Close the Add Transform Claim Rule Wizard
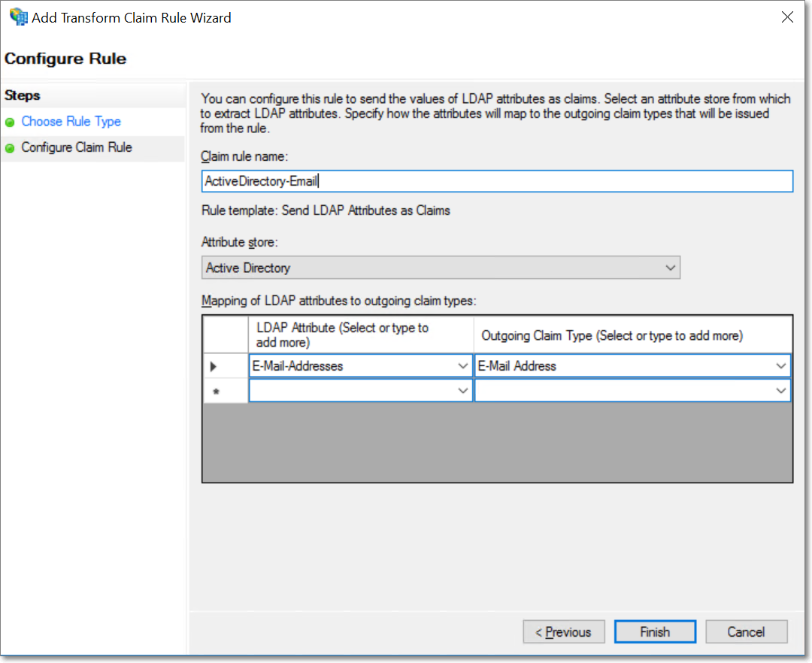The height and width of the screenshot is (663, 812). 787,17
